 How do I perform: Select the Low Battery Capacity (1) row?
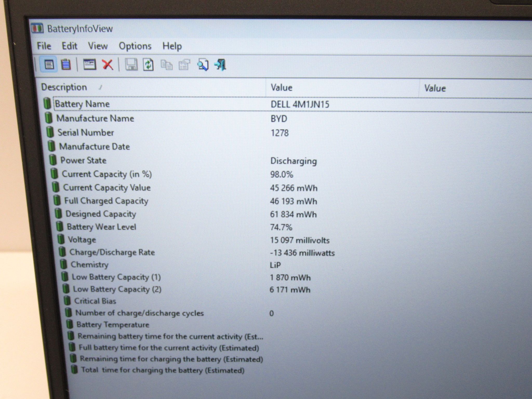click(296, 277)
